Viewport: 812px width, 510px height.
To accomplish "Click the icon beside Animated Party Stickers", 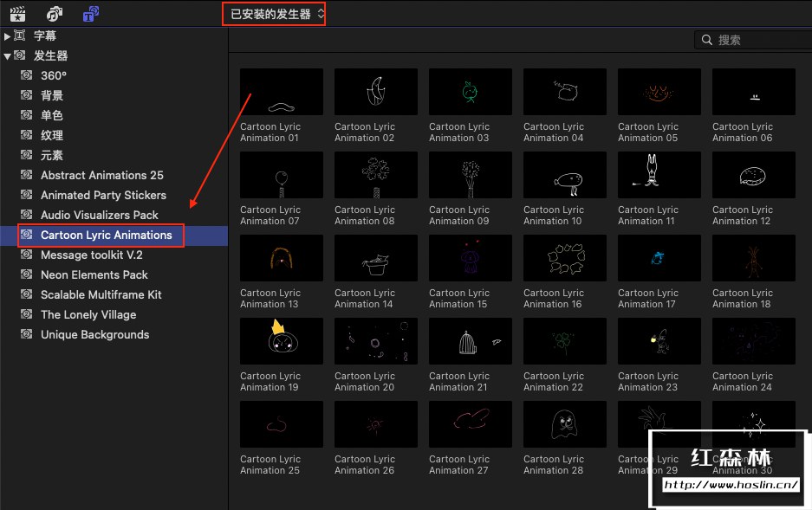I will 26,195.
